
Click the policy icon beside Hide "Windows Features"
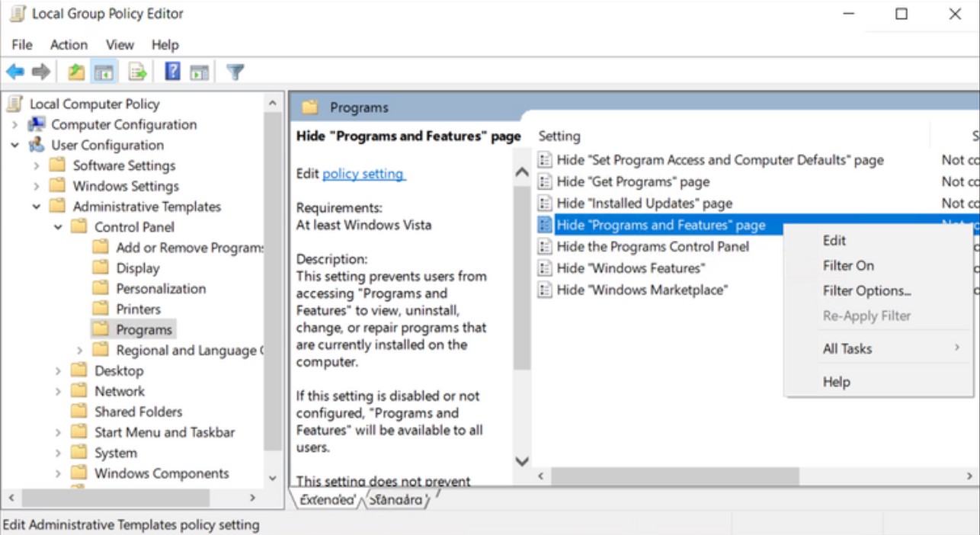[x=544, y=267]
